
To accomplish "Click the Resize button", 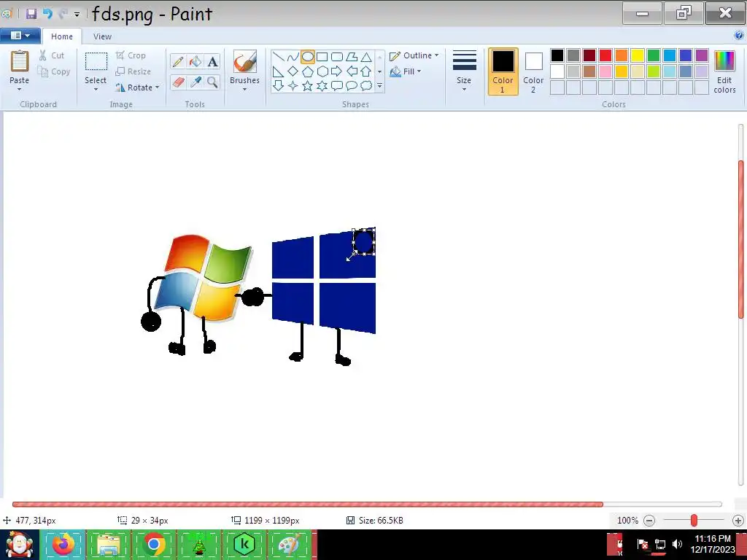I will point(133,71).
